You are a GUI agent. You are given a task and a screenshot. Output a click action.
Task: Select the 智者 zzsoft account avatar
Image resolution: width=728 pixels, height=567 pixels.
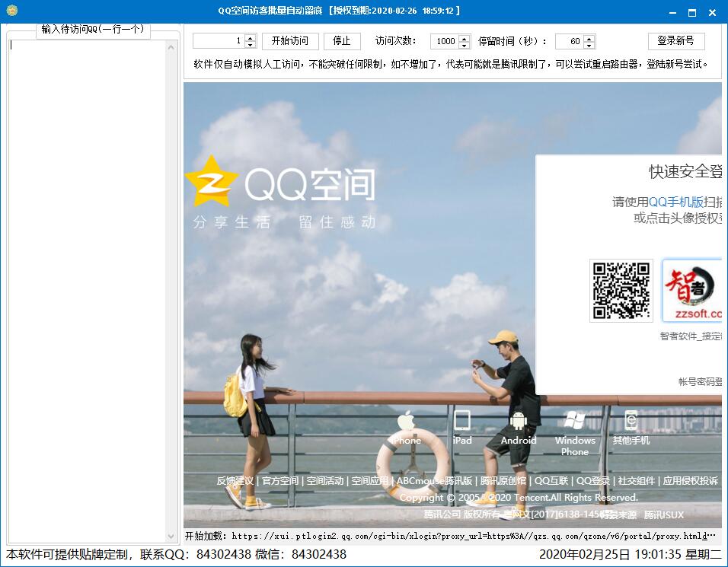point(691,291)
